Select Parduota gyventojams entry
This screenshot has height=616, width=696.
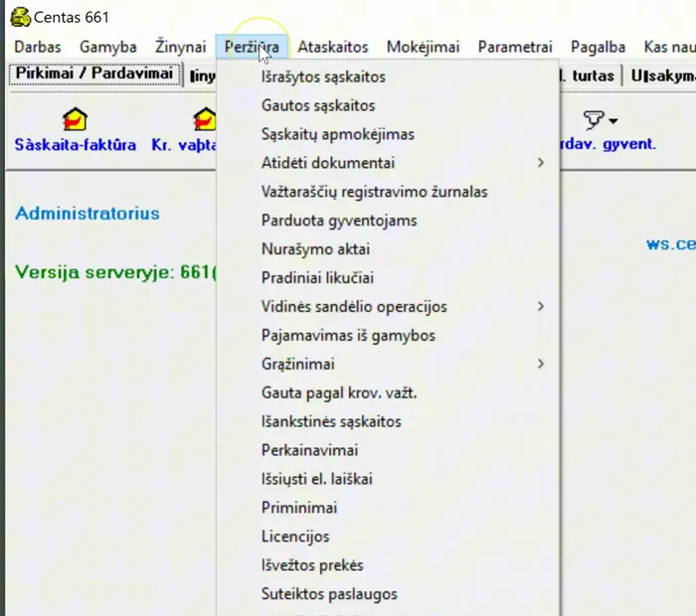click(388, 221)
